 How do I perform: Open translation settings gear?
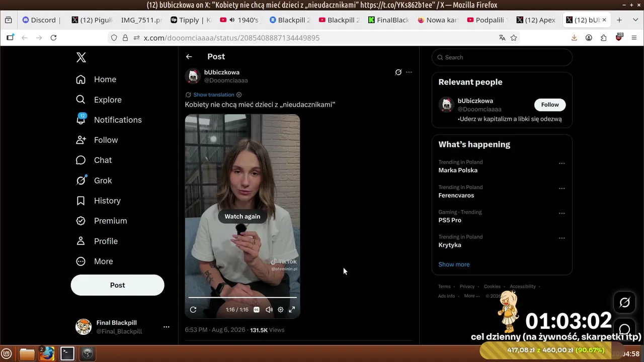click(x=239, y=95)
